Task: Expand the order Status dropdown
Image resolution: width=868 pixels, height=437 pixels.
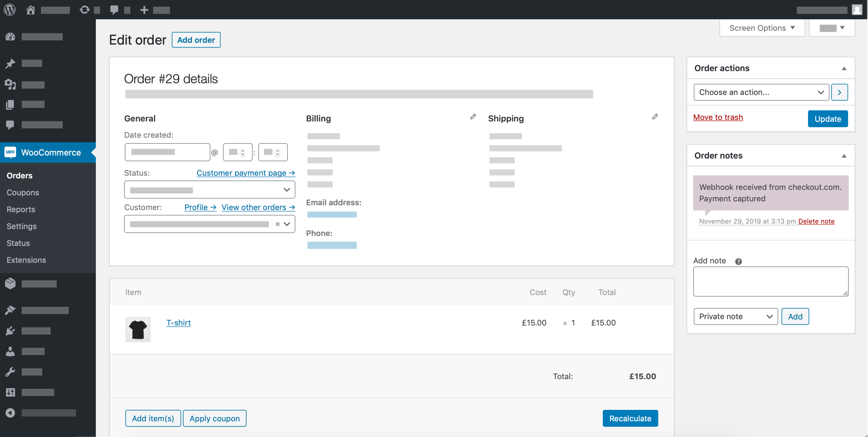Action: click(x=209, y=190)
